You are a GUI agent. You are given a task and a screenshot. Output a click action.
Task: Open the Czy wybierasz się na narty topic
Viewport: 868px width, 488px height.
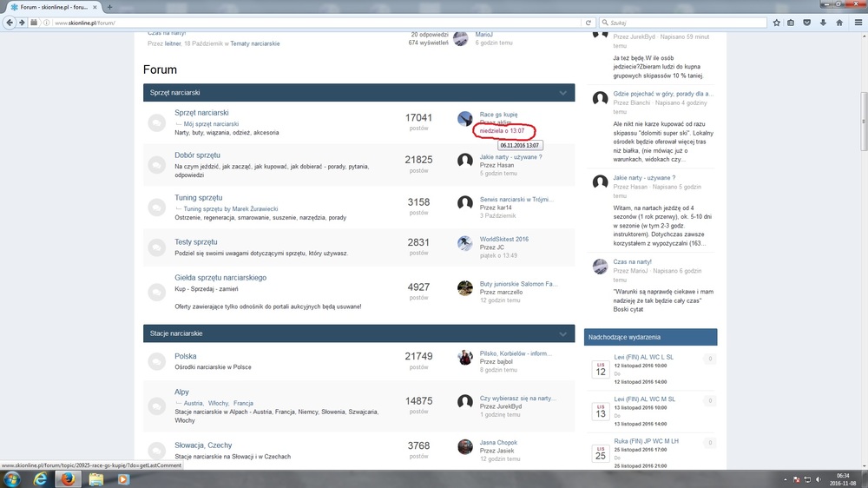517,399
